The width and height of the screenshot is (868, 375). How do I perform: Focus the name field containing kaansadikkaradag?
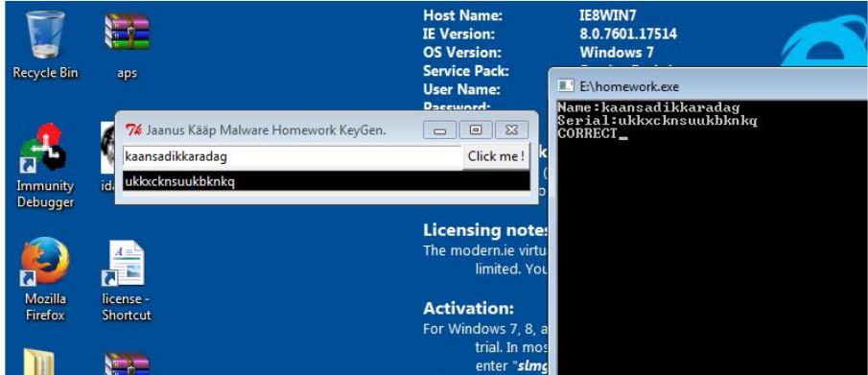[293, 157]
